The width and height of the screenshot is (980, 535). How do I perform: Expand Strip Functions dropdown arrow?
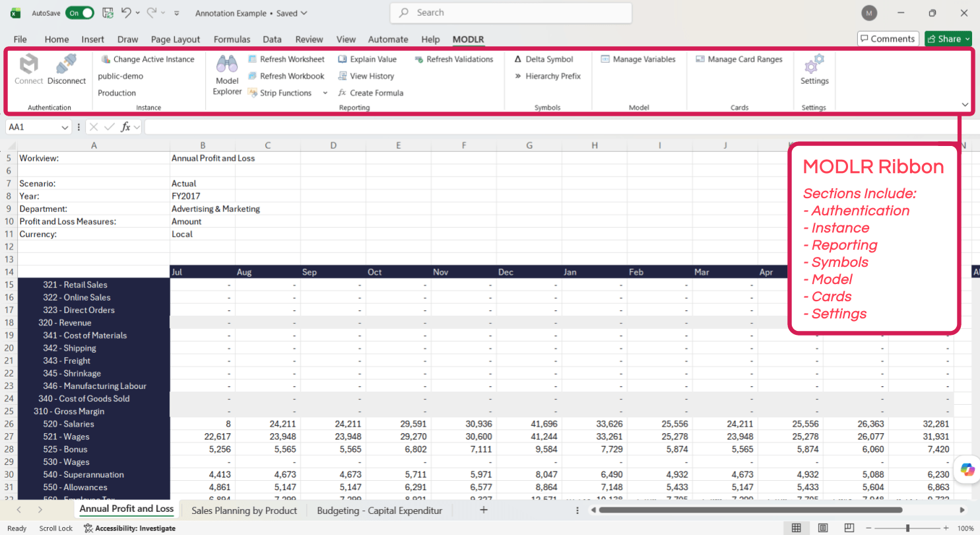point(325,93)
